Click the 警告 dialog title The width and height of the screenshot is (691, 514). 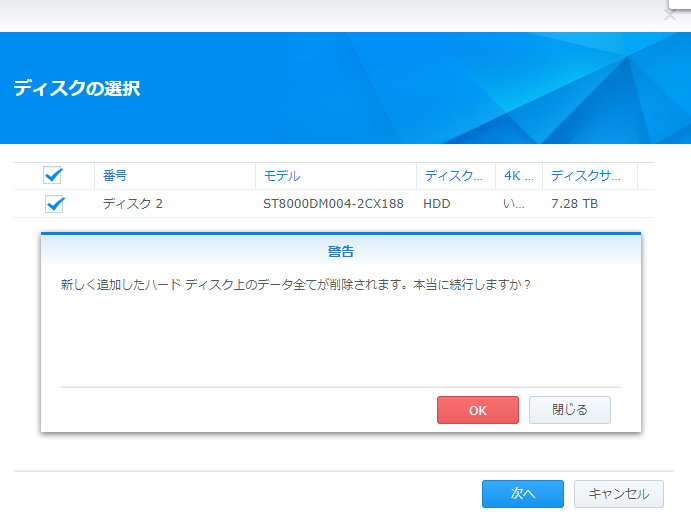341,251
